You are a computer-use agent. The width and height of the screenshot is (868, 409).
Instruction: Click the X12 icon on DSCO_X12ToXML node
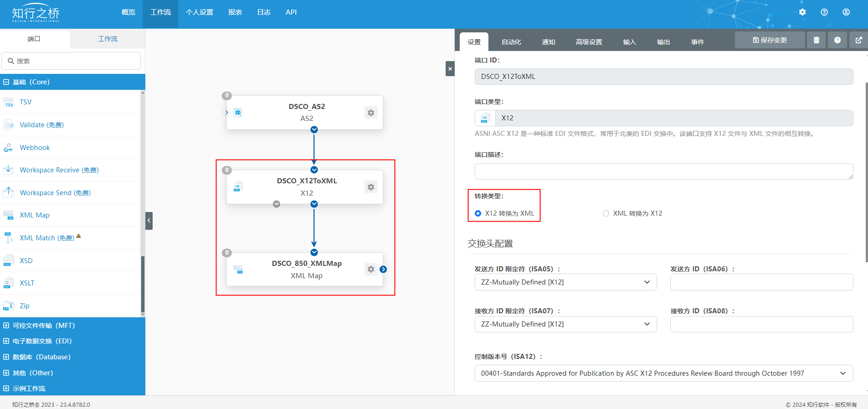[237, 187]
